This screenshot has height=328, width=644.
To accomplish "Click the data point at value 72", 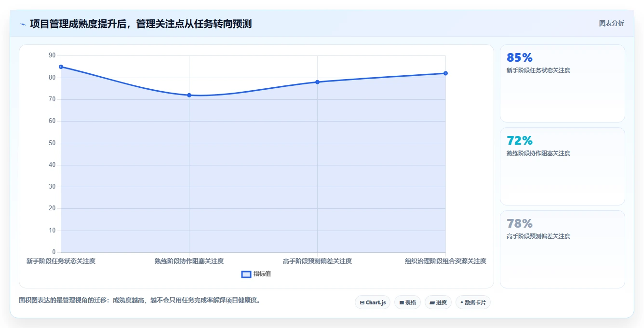I will click(189, 95).
